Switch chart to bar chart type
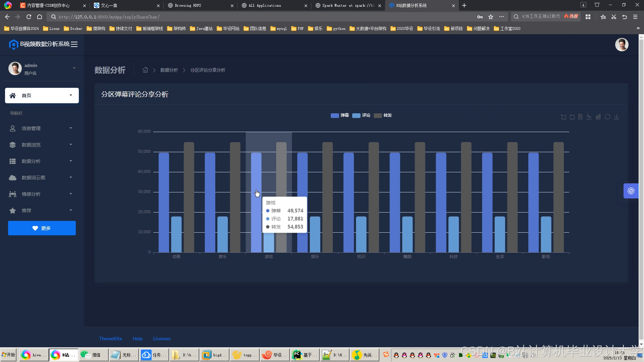644x362 pixels. coord(598,117)
